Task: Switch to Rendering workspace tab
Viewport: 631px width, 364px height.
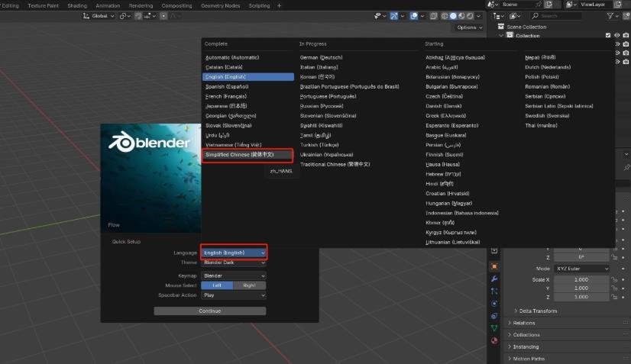Action: click(x=141, y=5)
